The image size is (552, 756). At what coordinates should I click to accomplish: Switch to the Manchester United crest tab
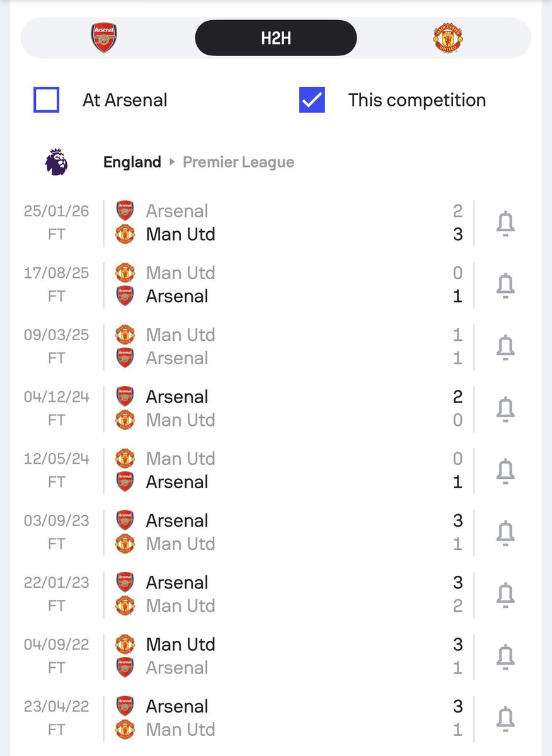448,38
